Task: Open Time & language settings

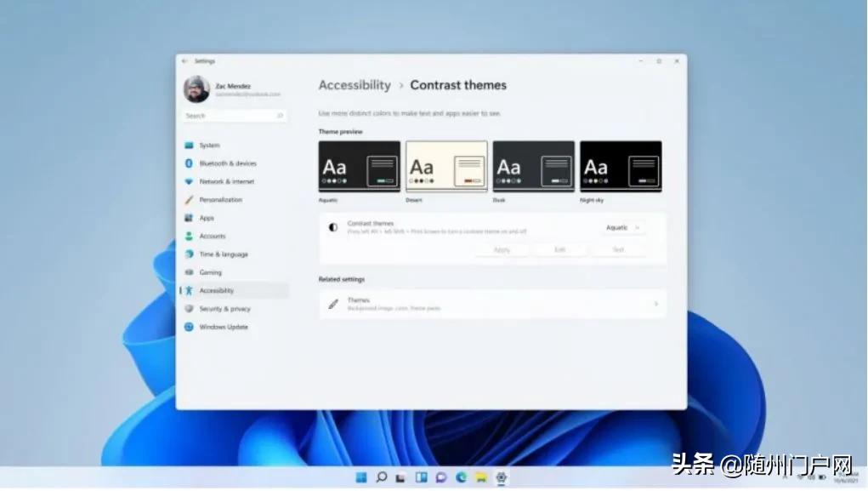Action: tap(223, 254)
